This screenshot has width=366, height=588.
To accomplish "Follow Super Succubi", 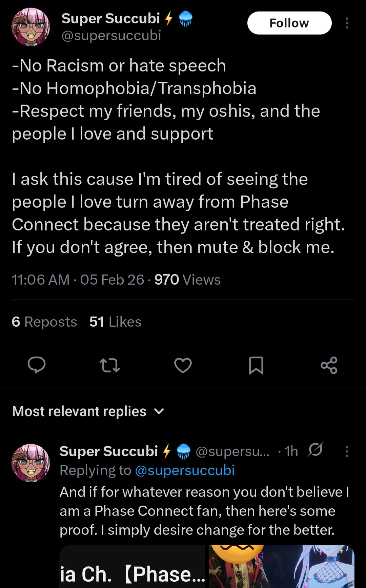I will [289, 23].
